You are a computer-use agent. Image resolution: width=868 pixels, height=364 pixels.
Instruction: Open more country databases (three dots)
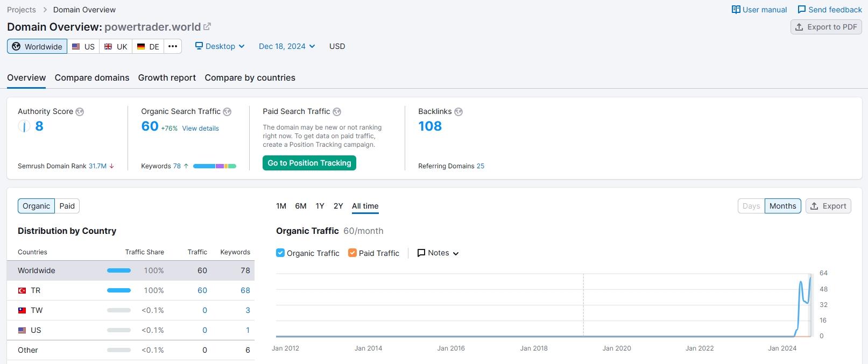pyautogui.click(x=173, y=46)
